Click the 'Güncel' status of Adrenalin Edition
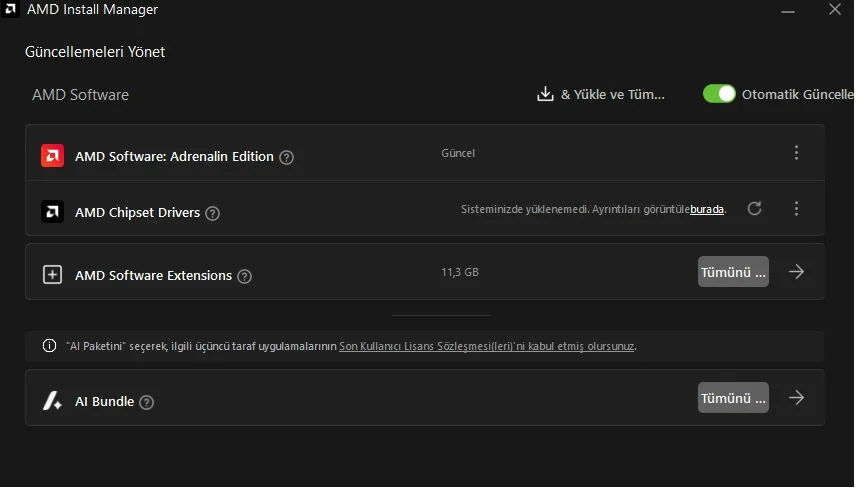Screen dimensions: 859x491 458,153
